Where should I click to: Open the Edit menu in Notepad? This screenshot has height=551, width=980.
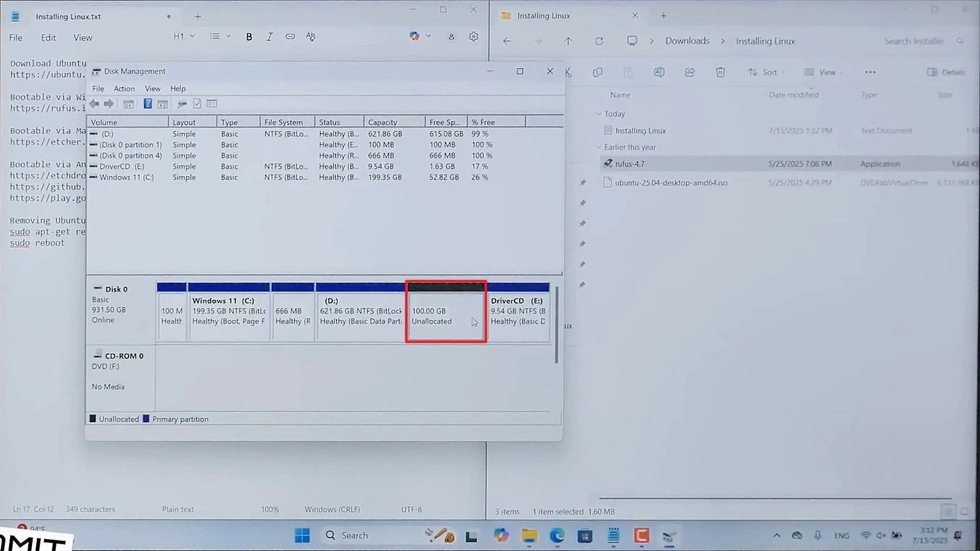pyautogui.click(x=48, y=38)
